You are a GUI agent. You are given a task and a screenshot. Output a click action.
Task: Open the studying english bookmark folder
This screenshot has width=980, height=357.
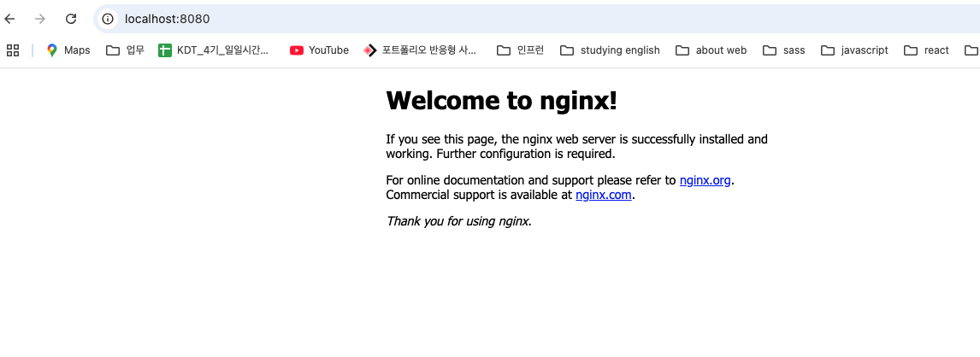tap(610, 50)
